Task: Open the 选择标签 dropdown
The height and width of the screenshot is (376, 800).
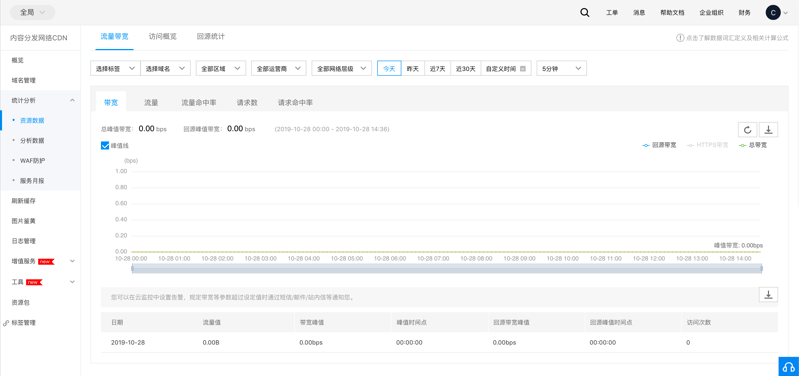Action: (115, 68)
